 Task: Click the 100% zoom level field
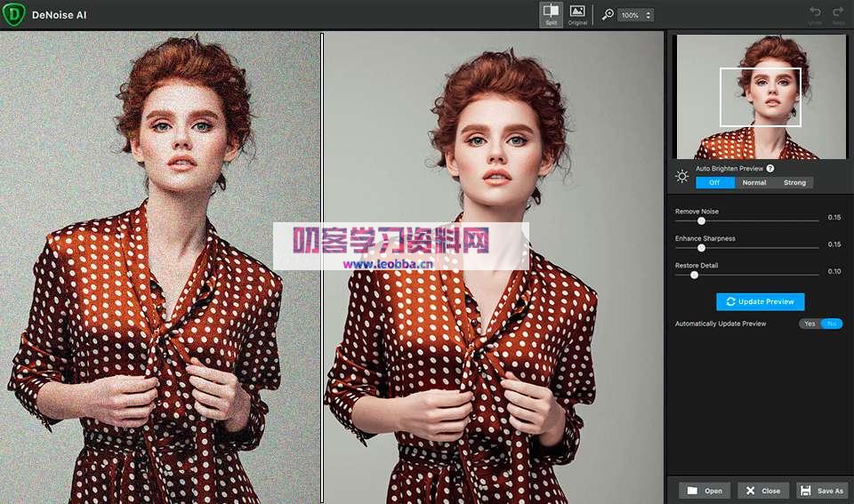click(x=630, y=15)
